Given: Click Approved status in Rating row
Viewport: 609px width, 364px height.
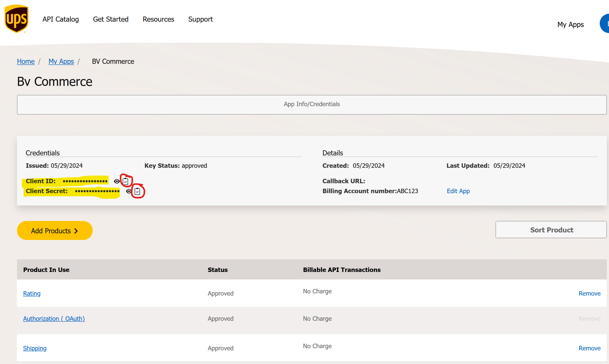Looking at the screenshot, I should click(221, 293).
